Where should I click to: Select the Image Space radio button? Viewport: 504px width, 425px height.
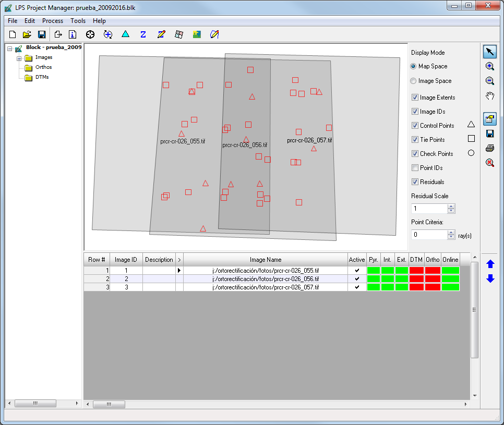pyautogui.click(x=414, y=81)
